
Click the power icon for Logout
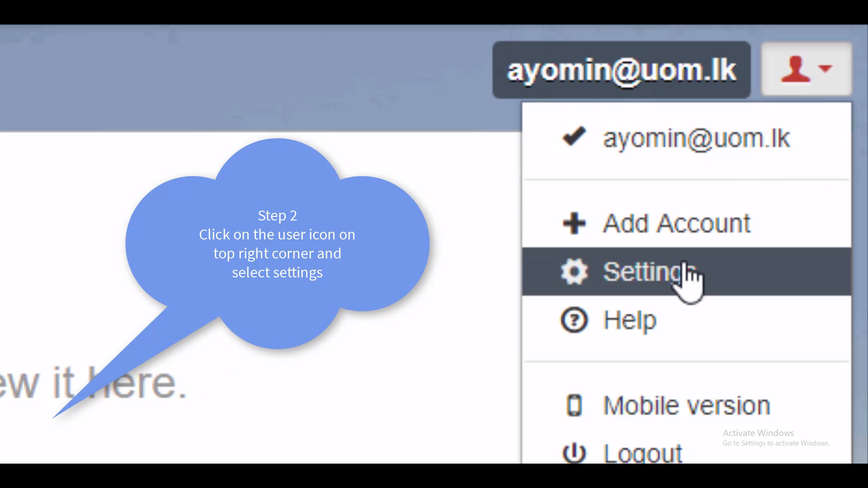[574, 452]
